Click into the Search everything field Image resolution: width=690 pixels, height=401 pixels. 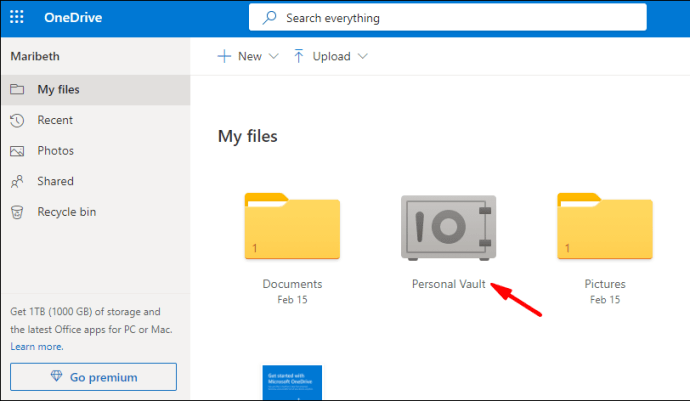click(450, 18)
